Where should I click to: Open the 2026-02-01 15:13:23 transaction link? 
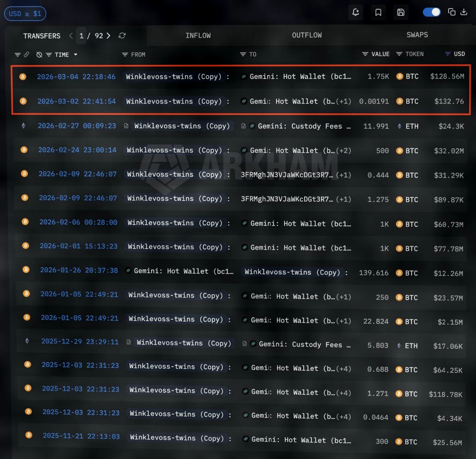(79, 246)
